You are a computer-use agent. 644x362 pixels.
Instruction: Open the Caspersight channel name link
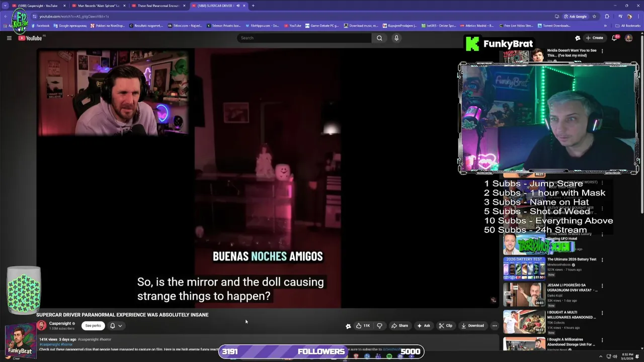click(60, 323)
